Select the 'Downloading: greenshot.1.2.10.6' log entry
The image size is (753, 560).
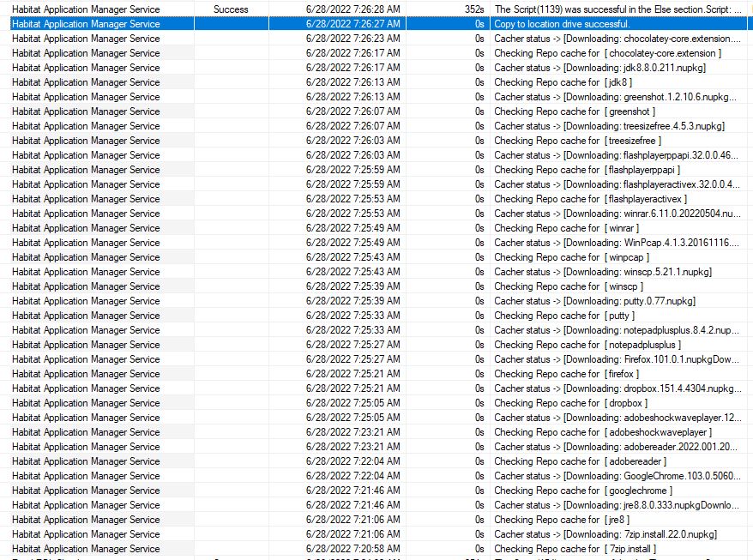click(617, 97)
